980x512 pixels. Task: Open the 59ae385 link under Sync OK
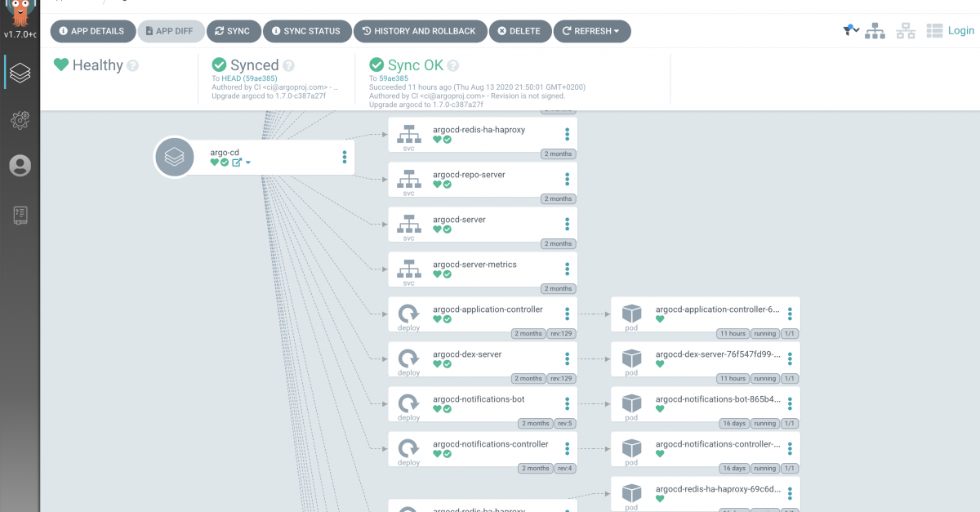point(393,78)
